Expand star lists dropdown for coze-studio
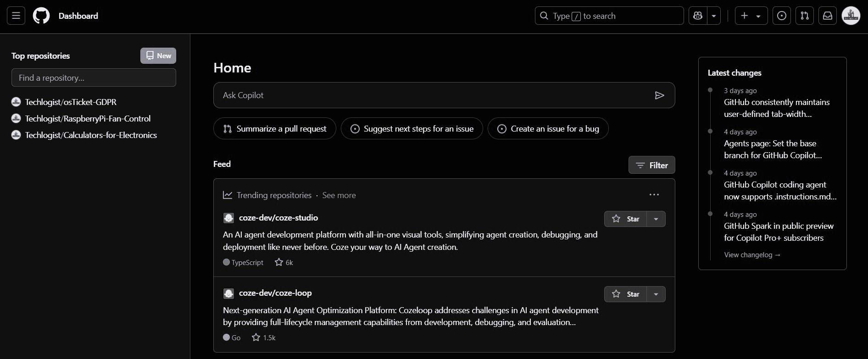The image size is (868, 359). click(x=656, y=219)
